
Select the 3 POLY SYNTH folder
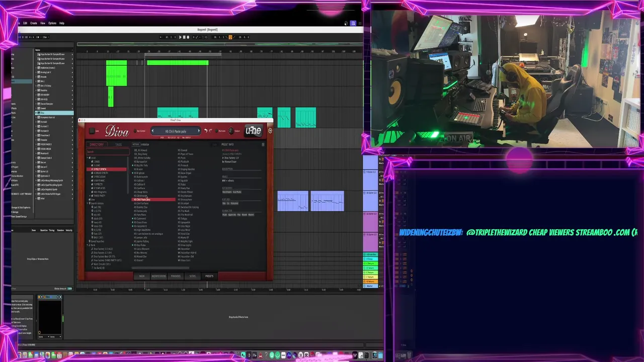tap(107, 169)
